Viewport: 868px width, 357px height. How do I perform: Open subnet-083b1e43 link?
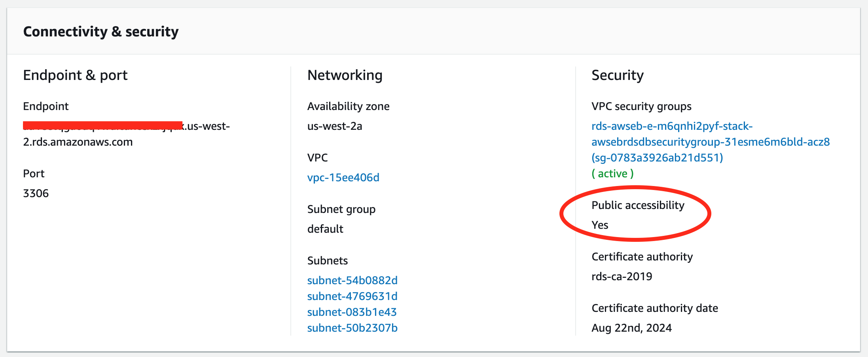point(352,312)
